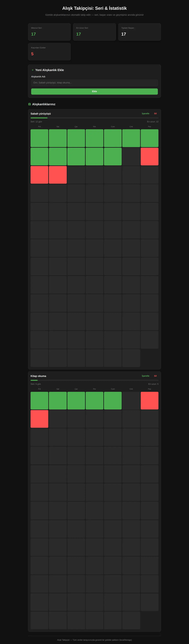This screenshot has width=189, height=644.
Task: Select the green Sal cell in Kitap okuma
Action: coord(58,400)
